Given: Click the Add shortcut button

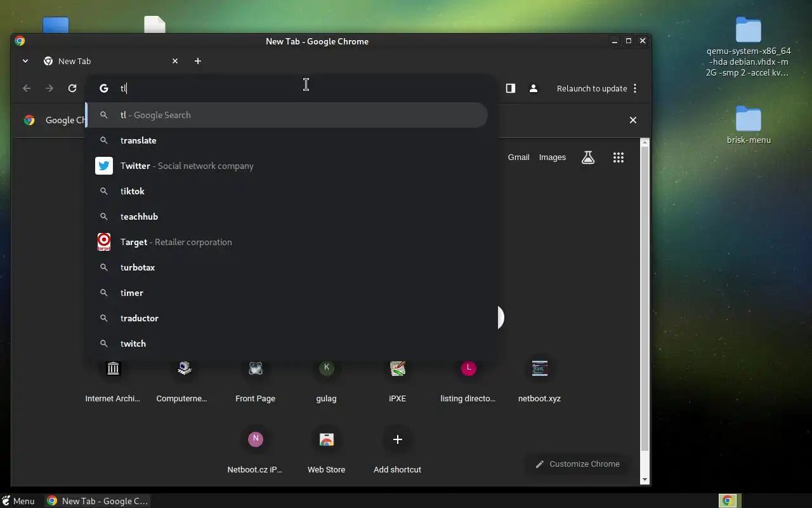Looking at the screenshot, I should pyautogui.click(x=397, y=451).
